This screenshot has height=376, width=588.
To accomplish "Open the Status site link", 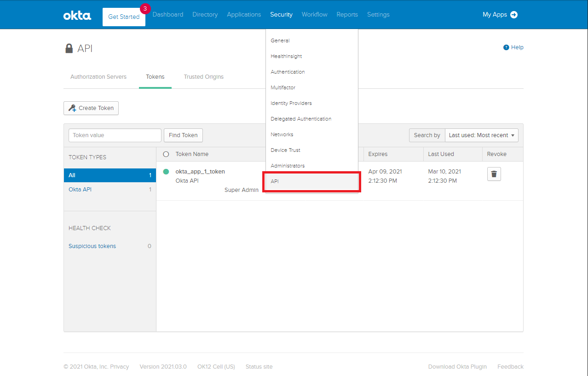I will 259,367.
